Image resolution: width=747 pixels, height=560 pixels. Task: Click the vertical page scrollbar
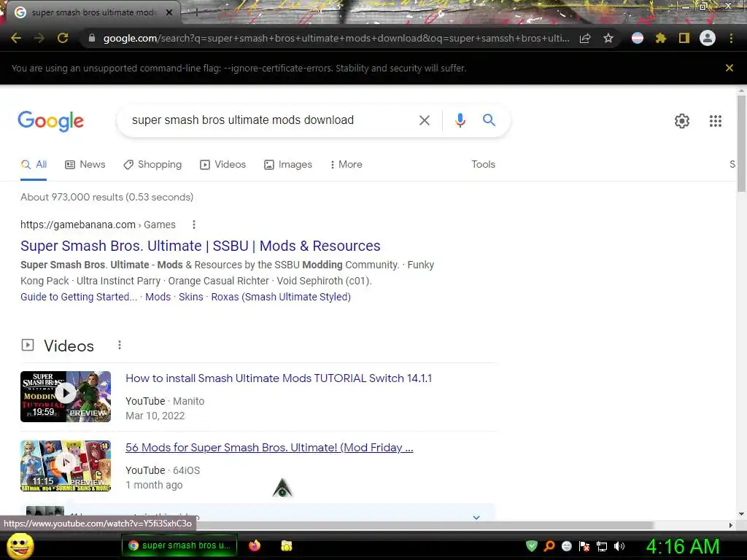tap(741, 143)
